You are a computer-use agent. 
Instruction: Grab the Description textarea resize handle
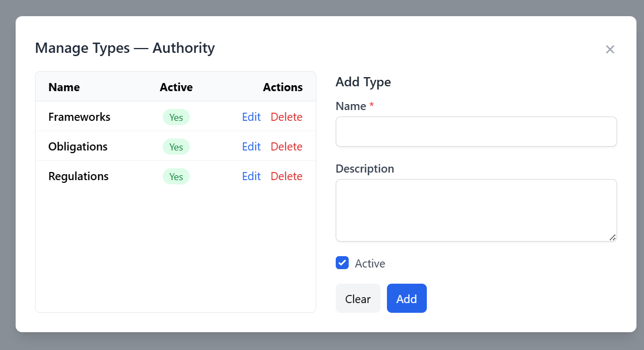click(613, 237)
